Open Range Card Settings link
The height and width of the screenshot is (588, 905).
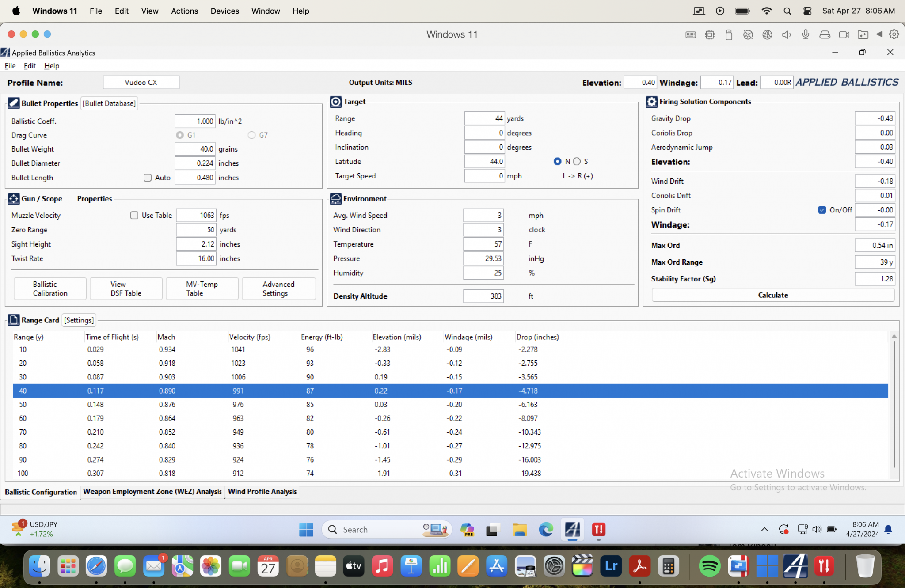click(79, 320)
